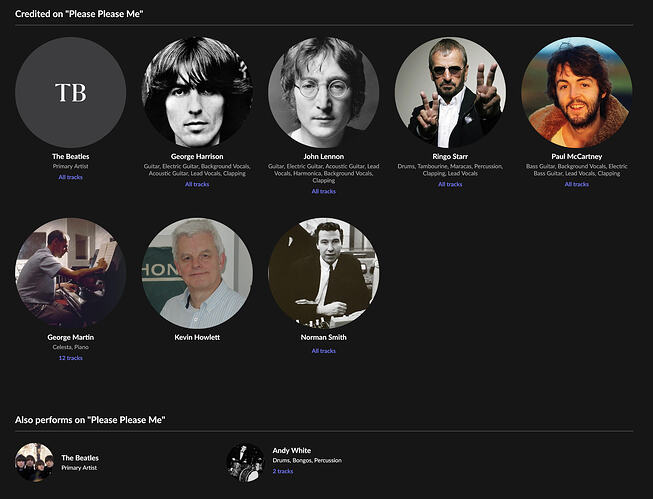Click George Harrison's instrument credits text

coord(197,170)
